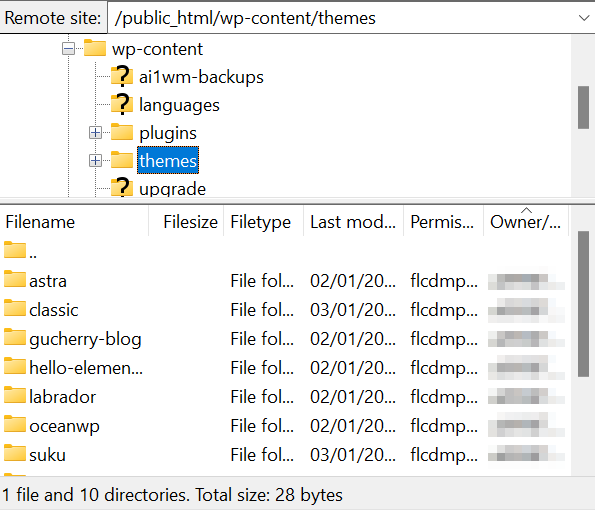Expand the plugins tree node
Viewport: 595px width, 510px height.
point(95,132)
